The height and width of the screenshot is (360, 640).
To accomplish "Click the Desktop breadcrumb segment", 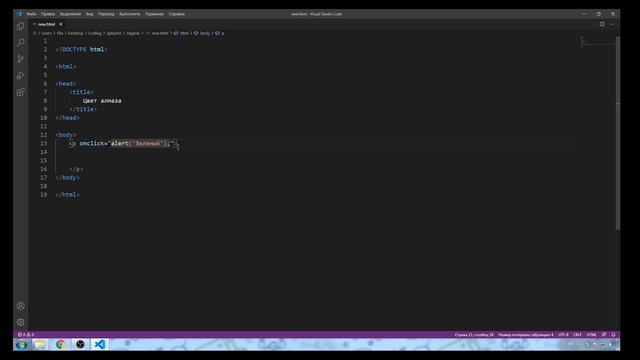I will coord(76,33).
